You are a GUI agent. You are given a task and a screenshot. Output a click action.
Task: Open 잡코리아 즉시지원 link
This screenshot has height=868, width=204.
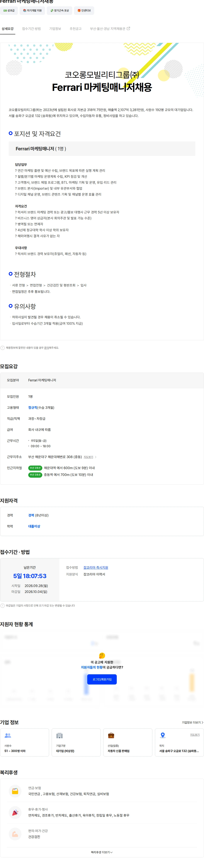(x=96, y=568)
